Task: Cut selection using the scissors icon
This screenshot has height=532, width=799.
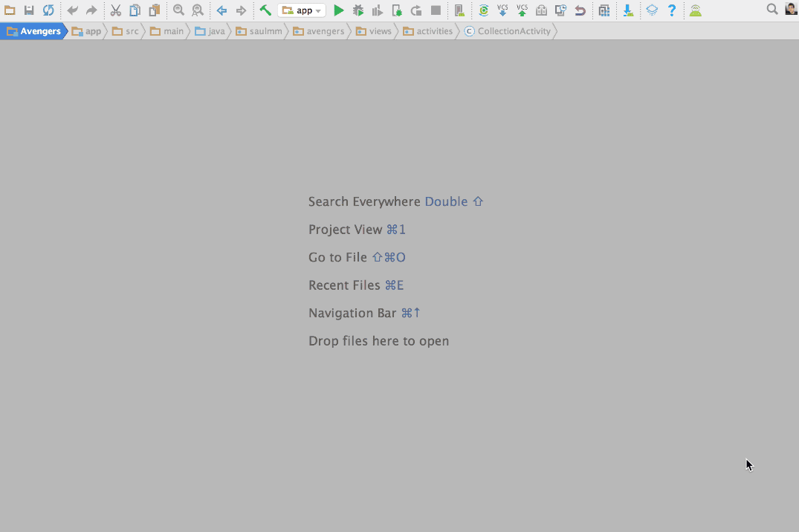Action: click(115, 10)
